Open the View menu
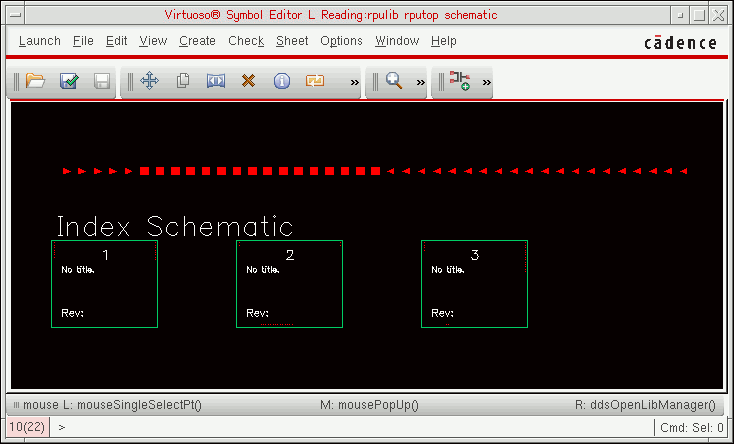This screenshot has height=444, width=734. click(x=153, y=41)
